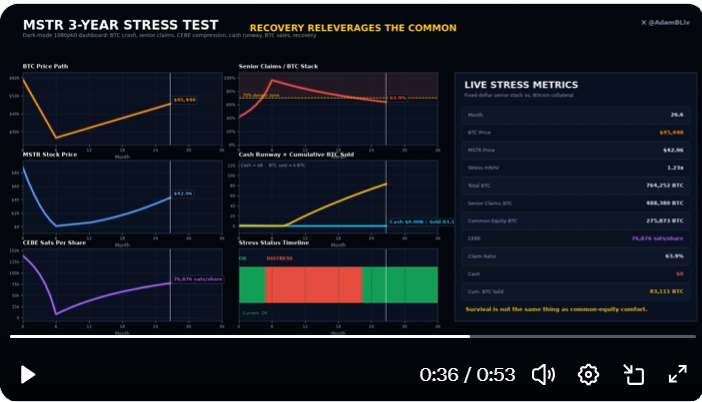Image resolution: width=702 pixels, height=402 pixels.
Task: Play the video
Action: click(x=28, y=375)
